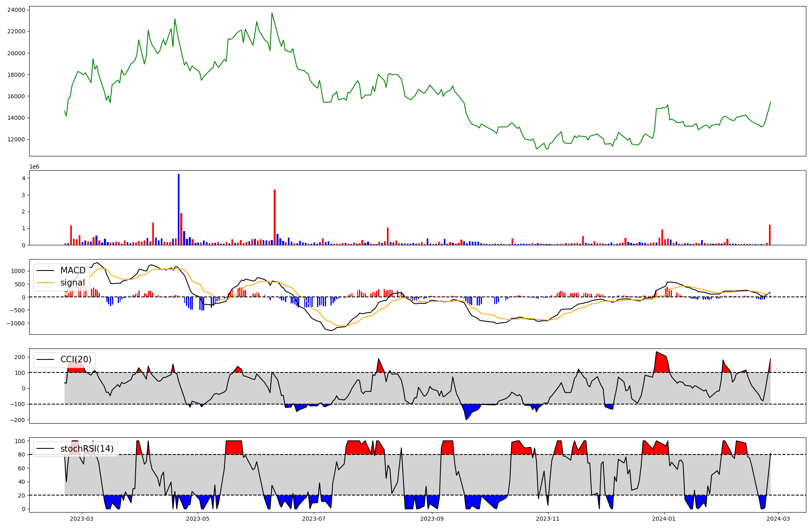812x528 pixels.
Task: Click the highest peak of green price line
Action: pyautogui.click(x=272, y=13)
